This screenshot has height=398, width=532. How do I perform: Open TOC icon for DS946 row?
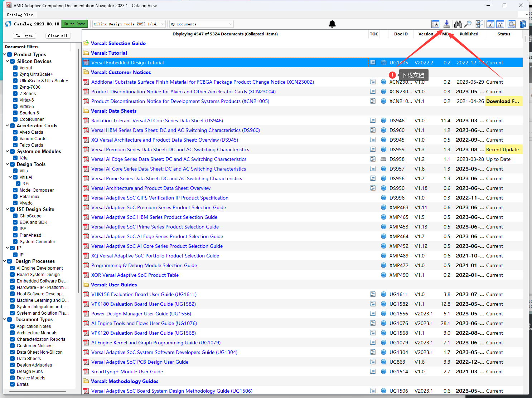pyautogui.click(x=373, y=121)
